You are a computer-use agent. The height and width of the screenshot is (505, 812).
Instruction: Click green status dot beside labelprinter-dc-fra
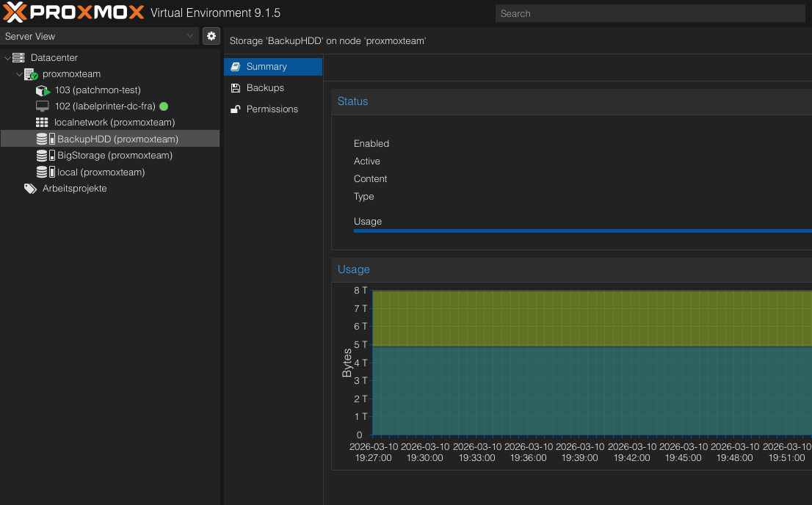[164, 106]
